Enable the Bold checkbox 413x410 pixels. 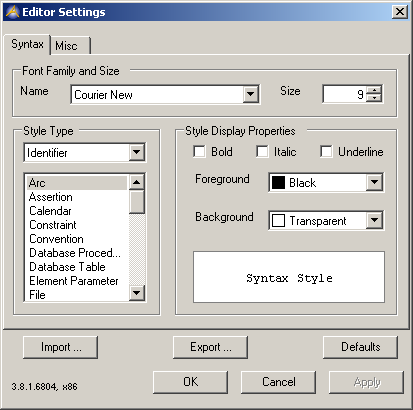(x=199, y=152)
